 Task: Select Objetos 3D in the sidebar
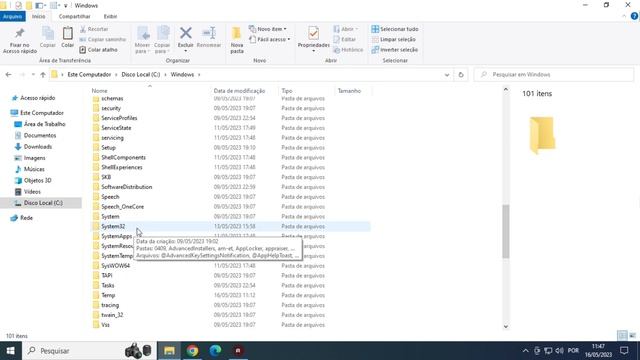point(37,180)
